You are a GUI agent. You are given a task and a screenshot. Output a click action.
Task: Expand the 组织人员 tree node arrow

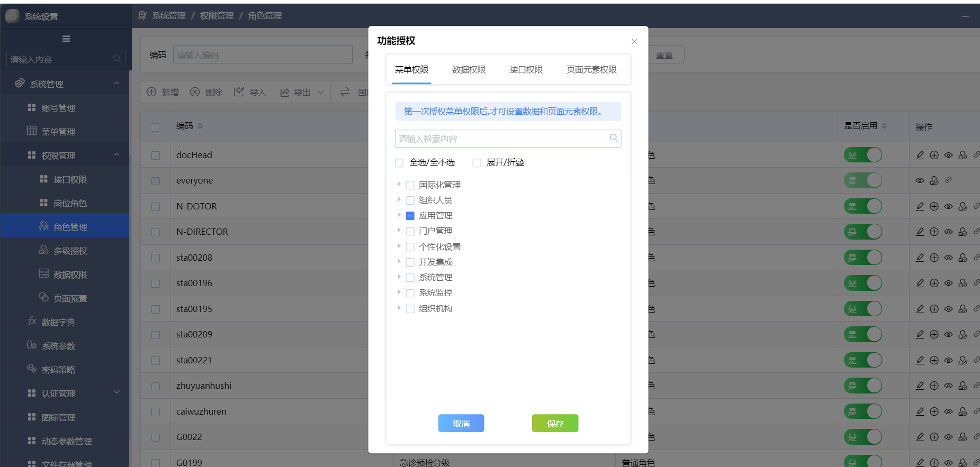(x=399, y=199)
